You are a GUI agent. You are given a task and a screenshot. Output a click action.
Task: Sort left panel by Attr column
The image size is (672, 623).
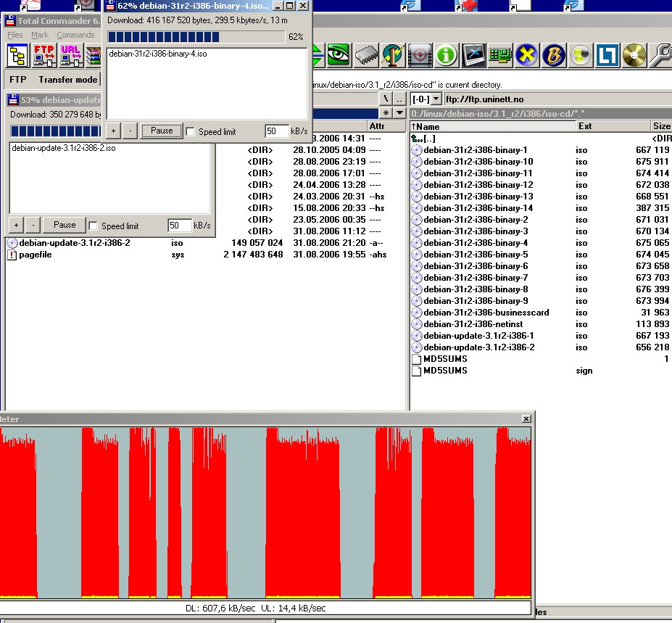(x=386, y=126)
